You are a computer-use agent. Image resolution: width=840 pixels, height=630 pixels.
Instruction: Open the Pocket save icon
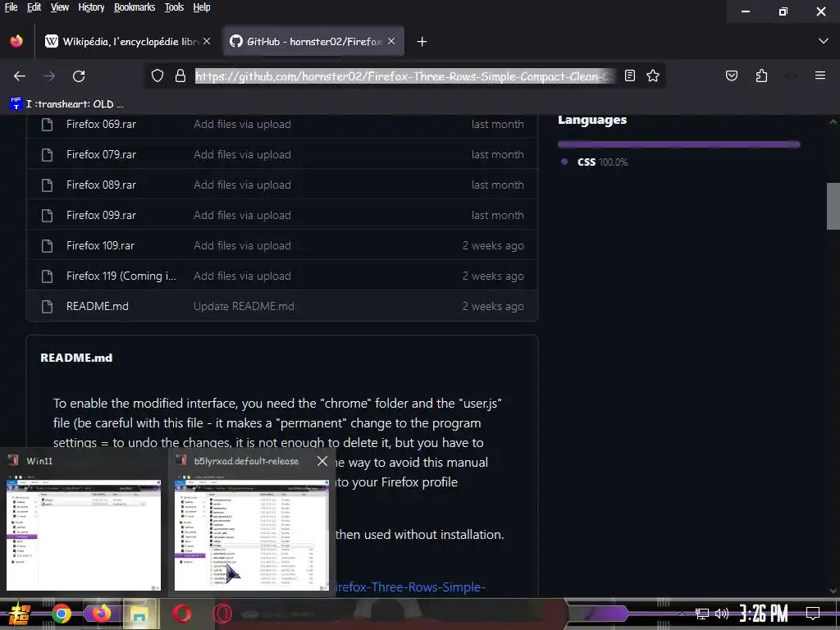(x=731, y=75)
